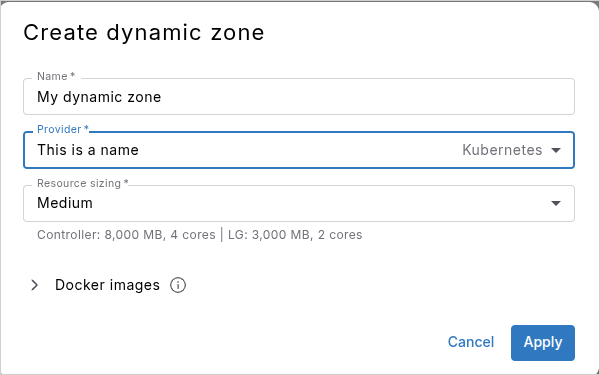Select the 'Medium' resource sizing value
Screen dimensions: 600x375
[65, 203]
